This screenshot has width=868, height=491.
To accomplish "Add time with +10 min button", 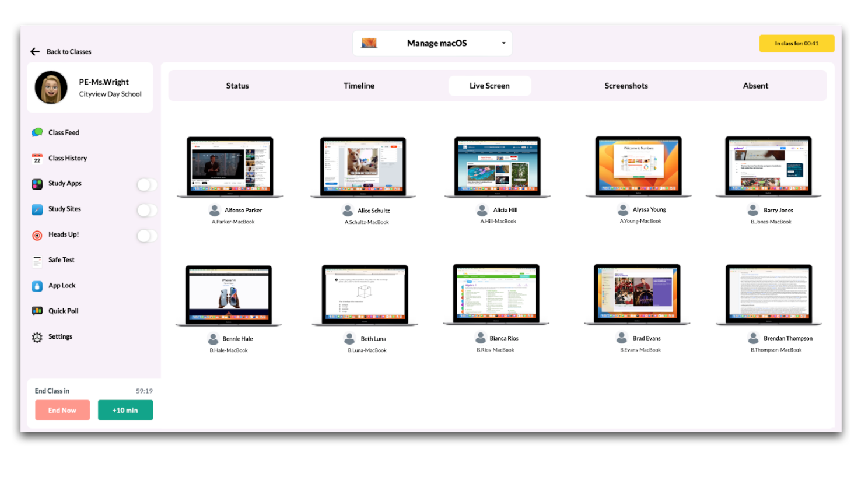I will click(x=125, y=410).
